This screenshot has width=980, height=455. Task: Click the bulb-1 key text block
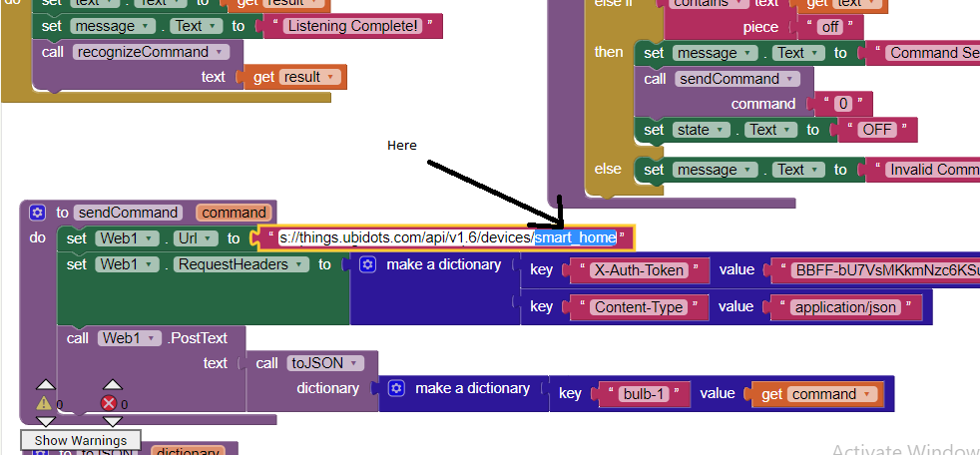point(647,394)
